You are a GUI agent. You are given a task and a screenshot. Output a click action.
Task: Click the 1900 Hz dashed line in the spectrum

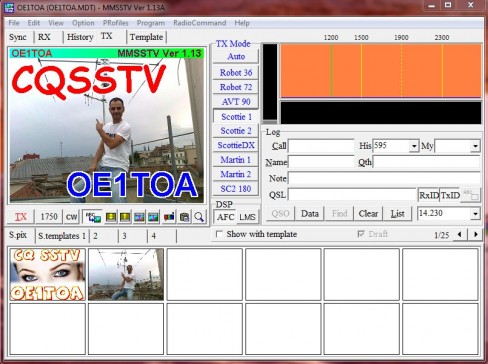[x=401, y=71]
